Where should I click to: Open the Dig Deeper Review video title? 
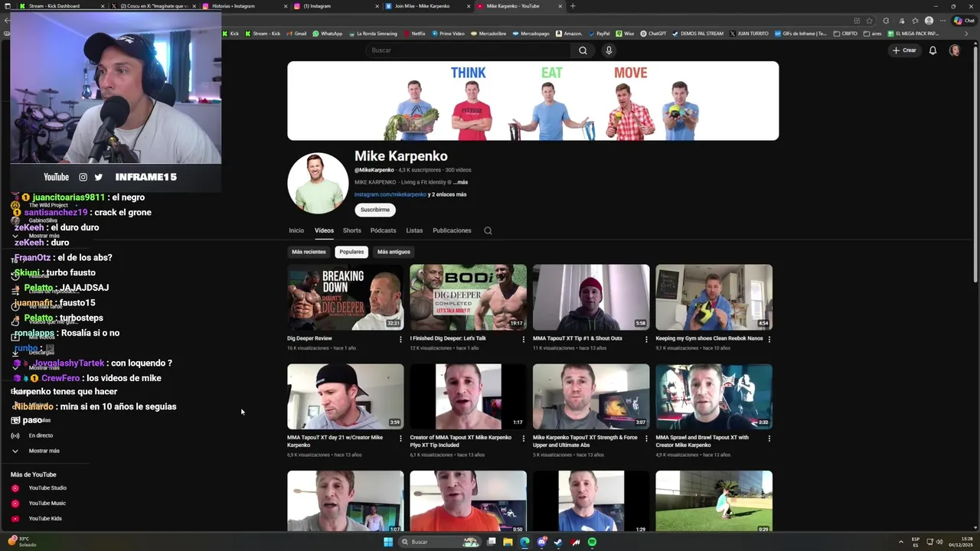point(309,338)
